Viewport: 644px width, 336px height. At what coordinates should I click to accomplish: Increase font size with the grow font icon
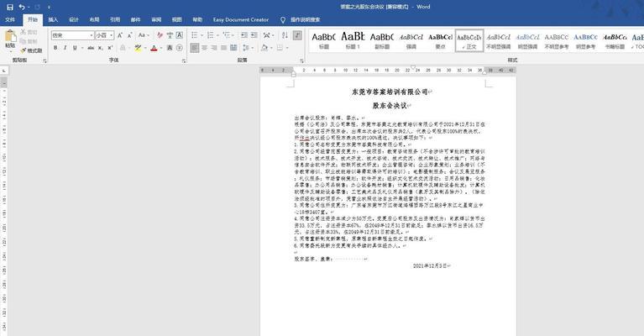(x=120, y=36)
